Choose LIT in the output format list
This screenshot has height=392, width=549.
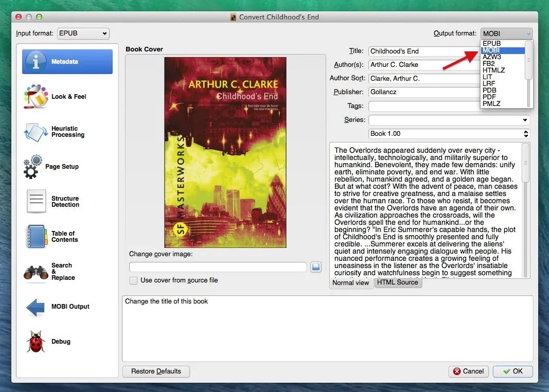tap(502, 77)
